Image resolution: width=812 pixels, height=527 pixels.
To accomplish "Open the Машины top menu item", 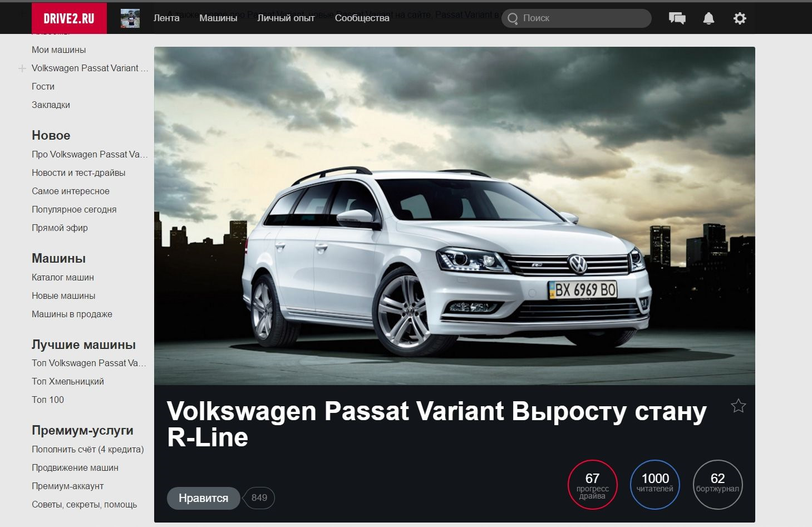I will pyautogui.click(x=218, y=18).
